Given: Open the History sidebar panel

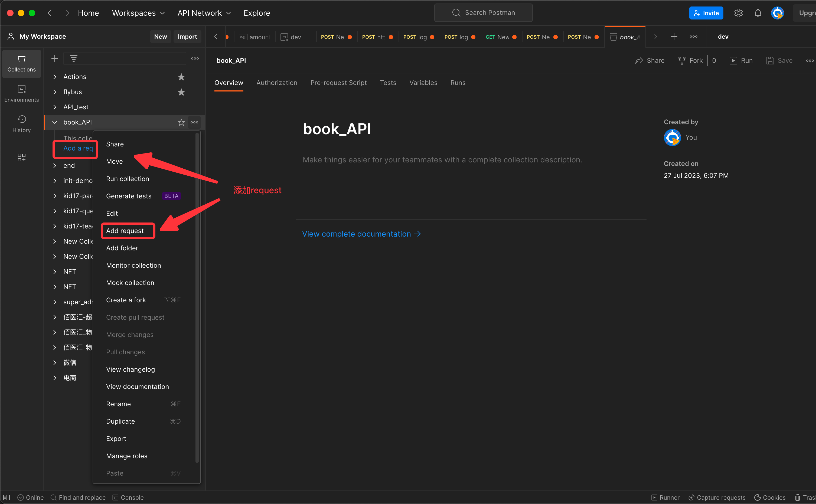Looking at the screenshot, I should coord(21,124).
